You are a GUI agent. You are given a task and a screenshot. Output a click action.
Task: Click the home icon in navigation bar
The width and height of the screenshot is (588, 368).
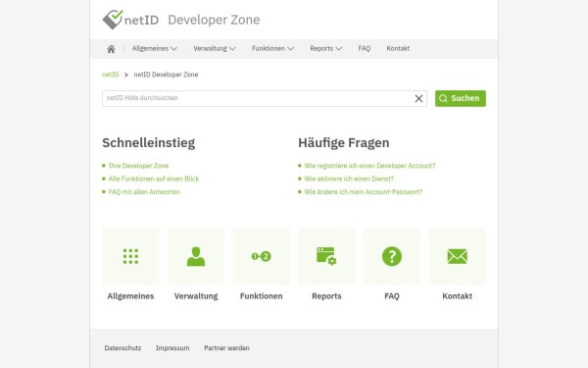(111, 49)
